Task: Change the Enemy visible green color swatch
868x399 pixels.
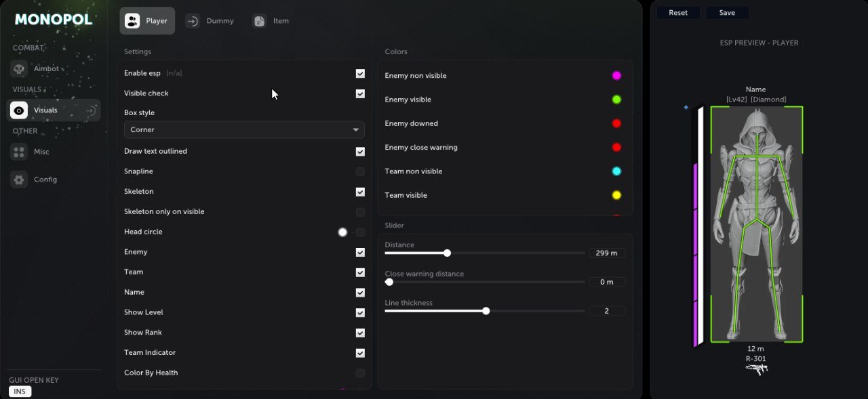Action: click(616, 100)
